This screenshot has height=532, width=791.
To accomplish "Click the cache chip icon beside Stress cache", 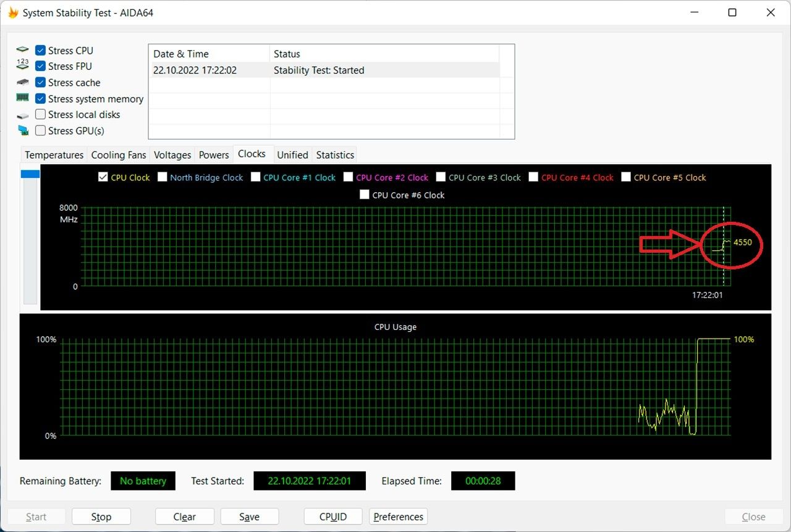I will [23, 82].
